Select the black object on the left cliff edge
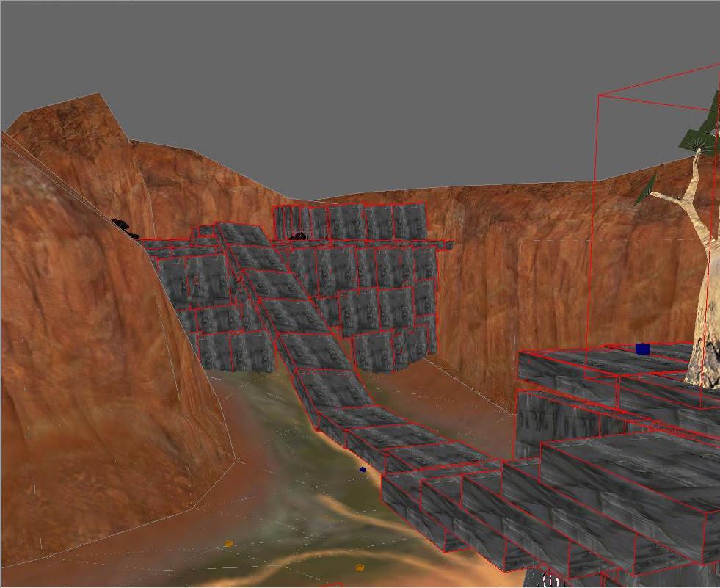The height and width of the screenshot is (588, 720). [x=125, y=229]
